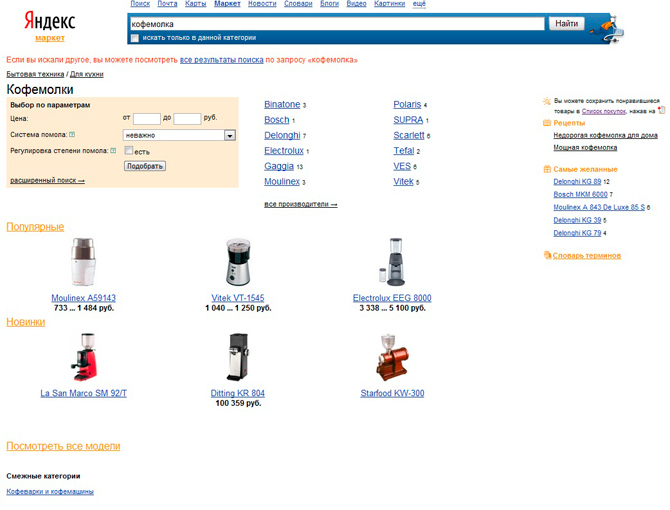The image size is (670, 510).
Task: Open the Блоги service link
Action: coord(329,3)
